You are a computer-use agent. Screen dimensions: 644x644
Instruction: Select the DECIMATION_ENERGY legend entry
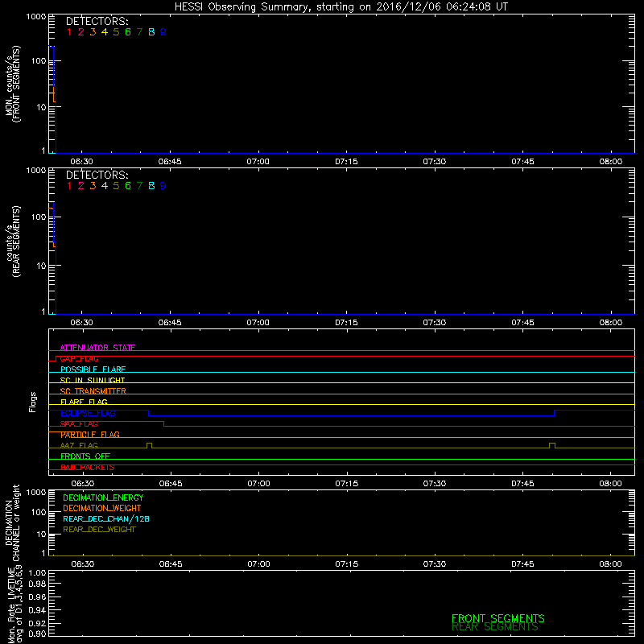[103, 497]
